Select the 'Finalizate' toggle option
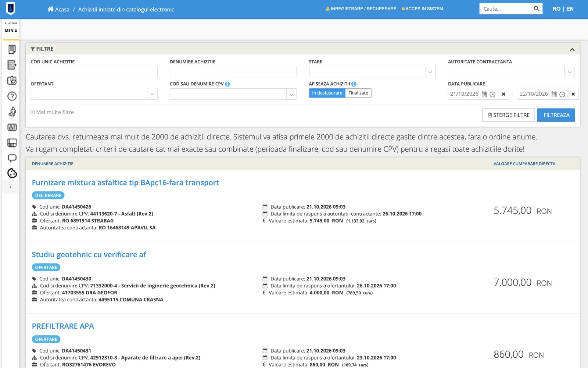Viewport: 588px width, 368px height. tap(358, 93)
